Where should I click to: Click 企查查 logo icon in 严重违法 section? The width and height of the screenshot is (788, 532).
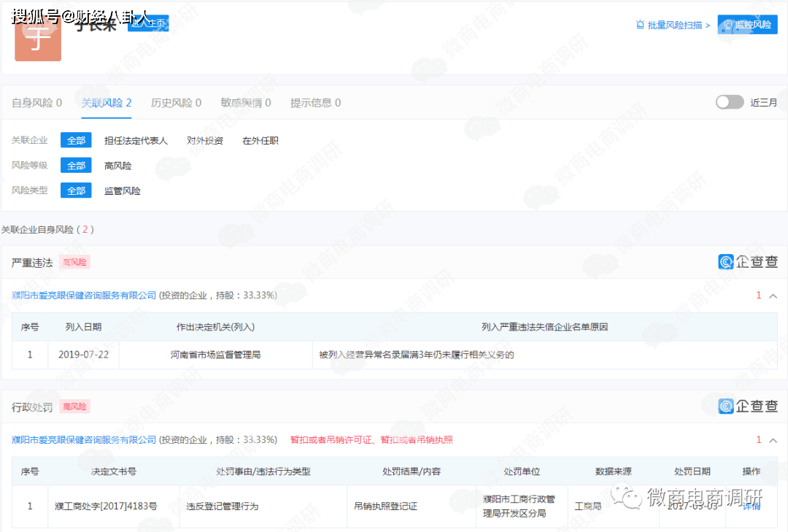click(726, 262)
